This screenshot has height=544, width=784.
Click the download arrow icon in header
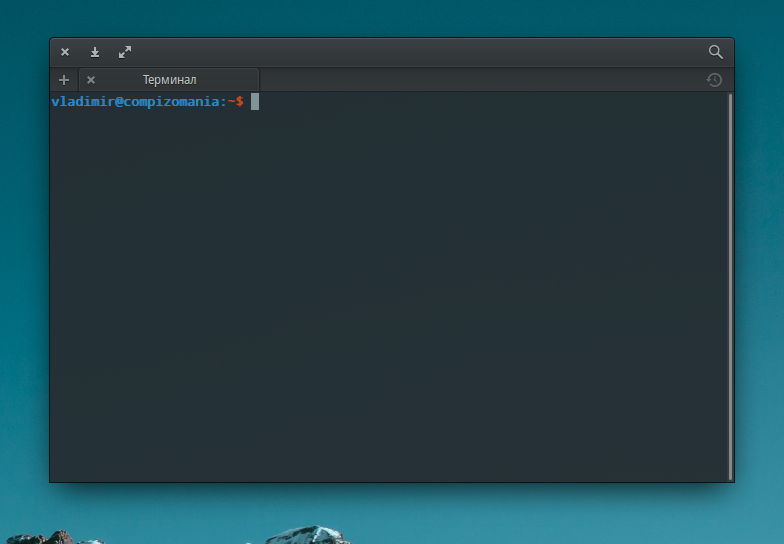[95, 52]
